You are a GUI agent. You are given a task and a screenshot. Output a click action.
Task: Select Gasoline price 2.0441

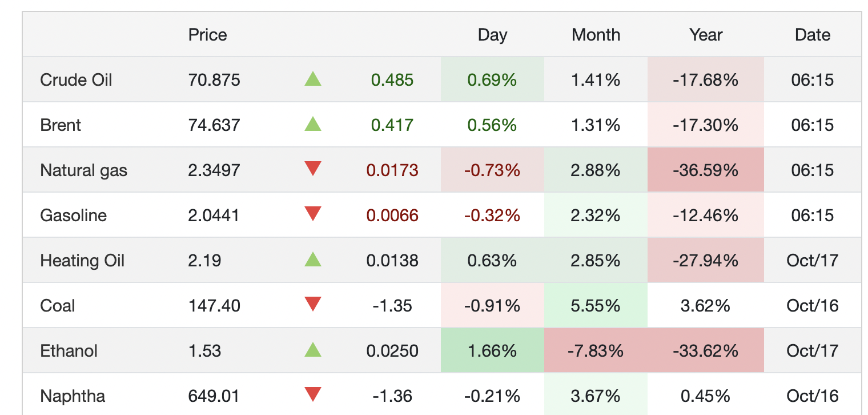tap(214, 215)
